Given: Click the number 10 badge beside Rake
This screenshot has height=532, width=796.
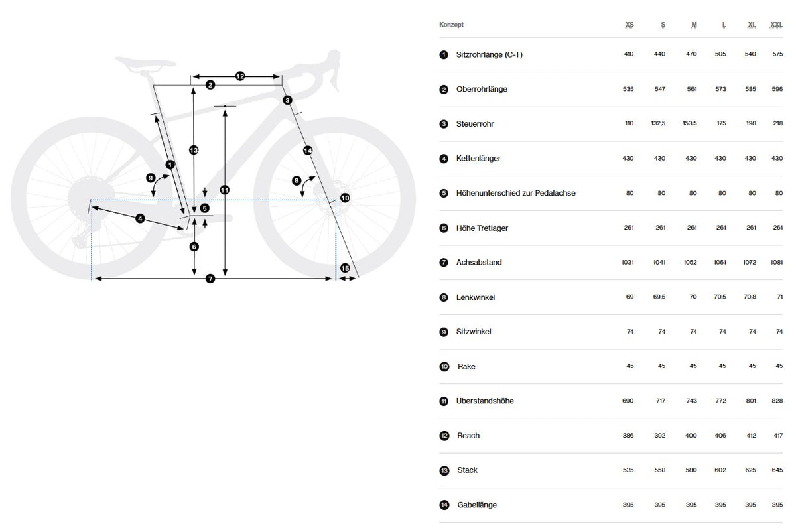Looking at the screenshot, I should pos(444,366).
